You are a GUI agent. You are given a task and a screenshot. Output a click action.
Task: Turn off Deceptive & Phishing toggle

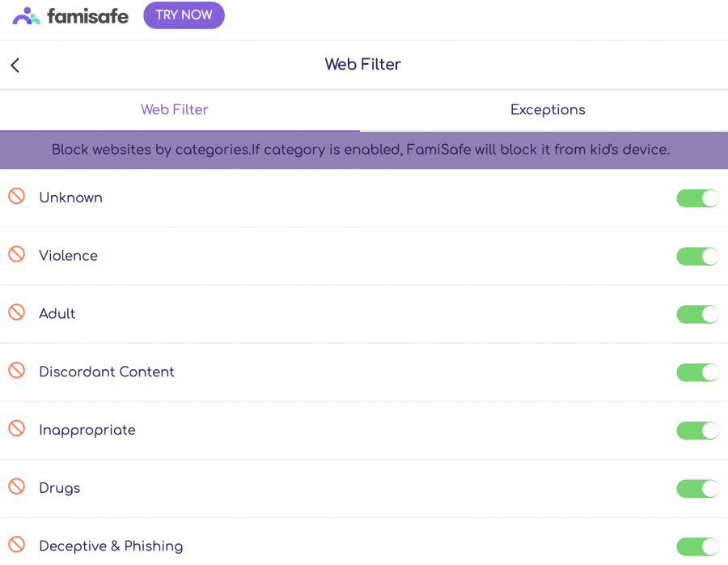[x=697, y=547]
